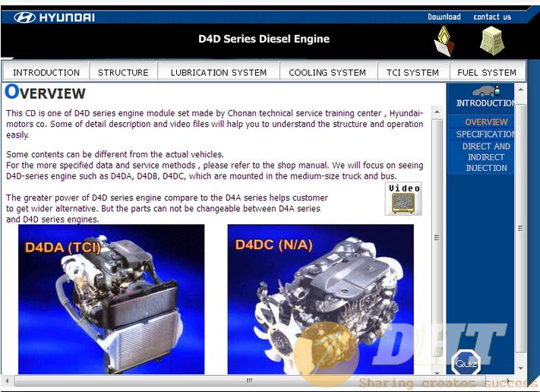
Task: Switch to the INTRODUCTION tab
Action: pos(46,72)
